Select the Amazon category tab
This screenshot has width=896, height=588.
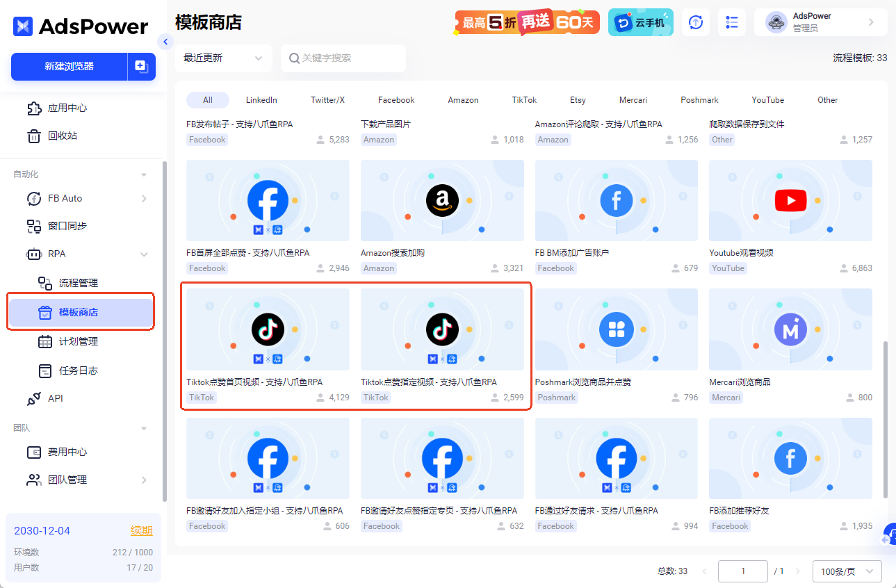pos(463,100)
